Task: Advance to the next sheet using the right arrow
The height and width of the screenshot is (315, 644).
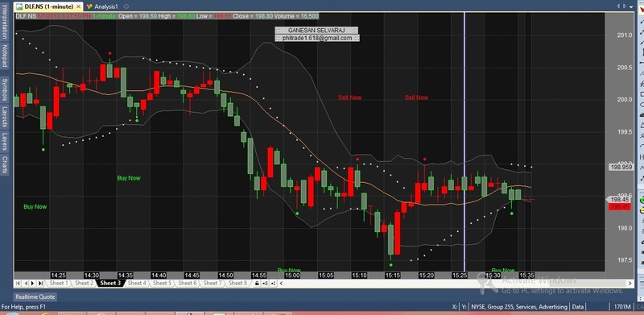Action: tap(32, 284)
